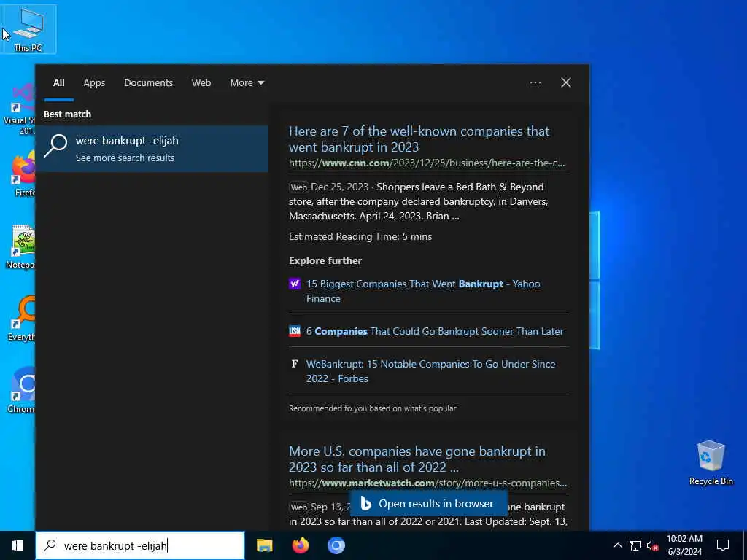Click into the taskbar search input field
Screen dimensions: 747x560
coord(141,545)
